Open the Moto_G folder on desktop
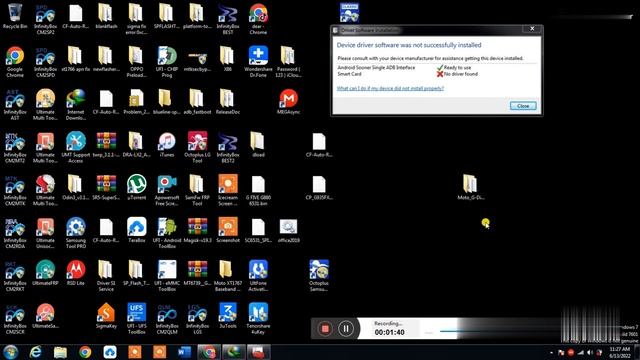This screenshot has width=640, height=360. click(x=470, y=188)
